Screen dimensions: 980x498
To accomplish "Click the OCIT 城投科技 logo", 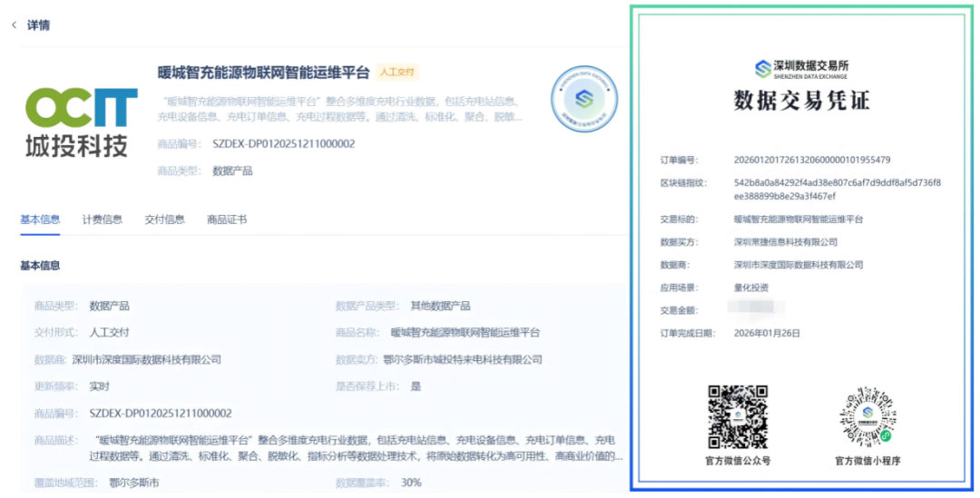I will coord(81,122).
